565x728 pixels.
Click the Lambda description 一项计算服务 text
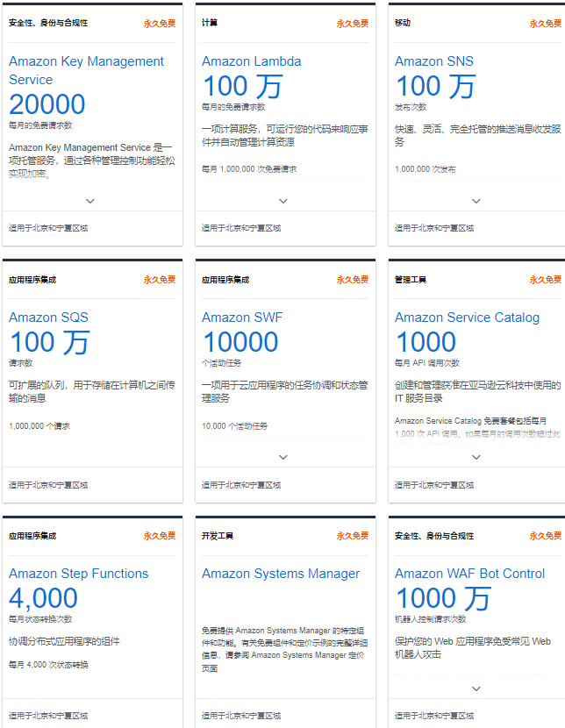click(x=284, y=136)
